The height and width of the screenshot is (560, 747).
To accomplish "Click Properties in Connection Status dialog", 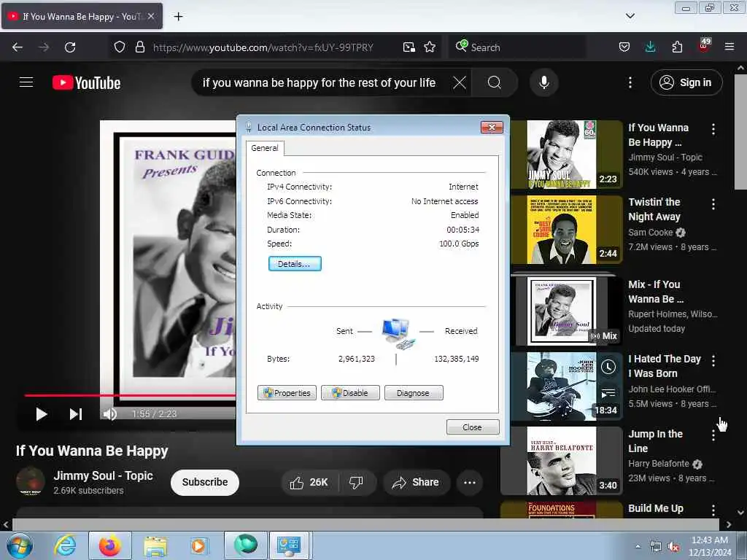I will tap(287, 393).
